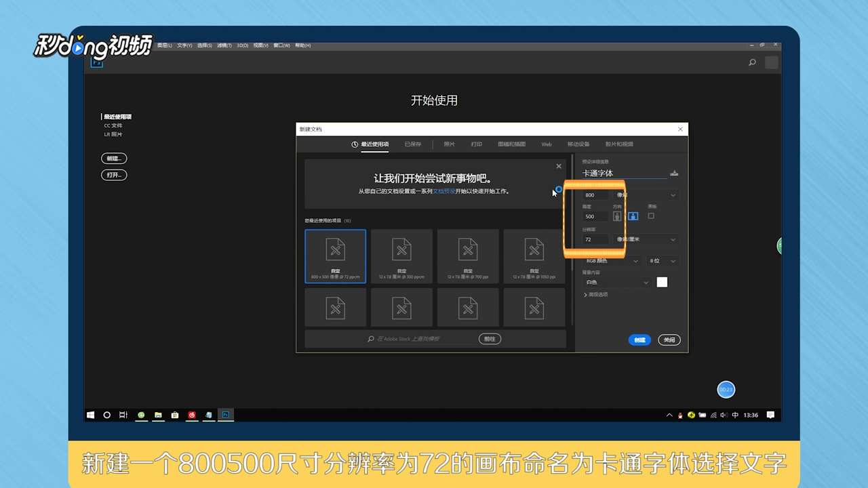Image resolution: width=868 pixels, height=488 pixels.
Task: Switch to the Web tab
Action: pos(547,144)
